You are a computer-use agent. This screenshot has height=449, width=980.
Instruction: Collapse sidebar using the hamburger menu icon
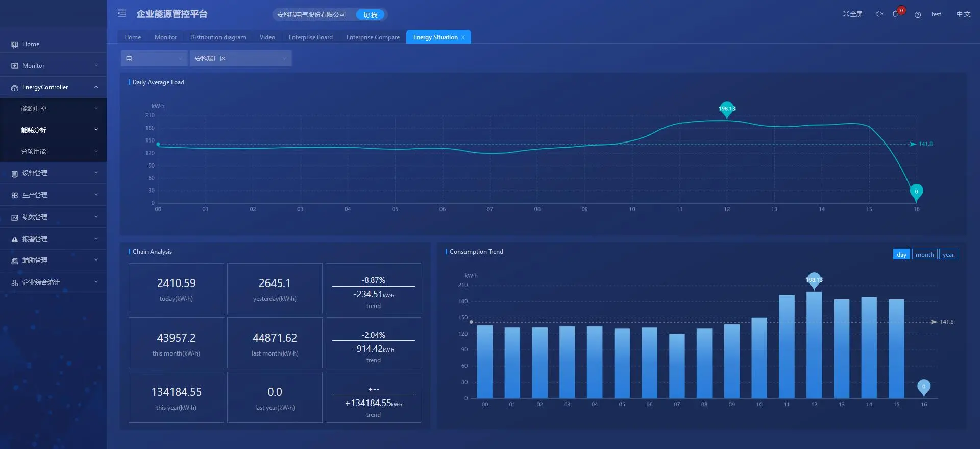(122, 13)
